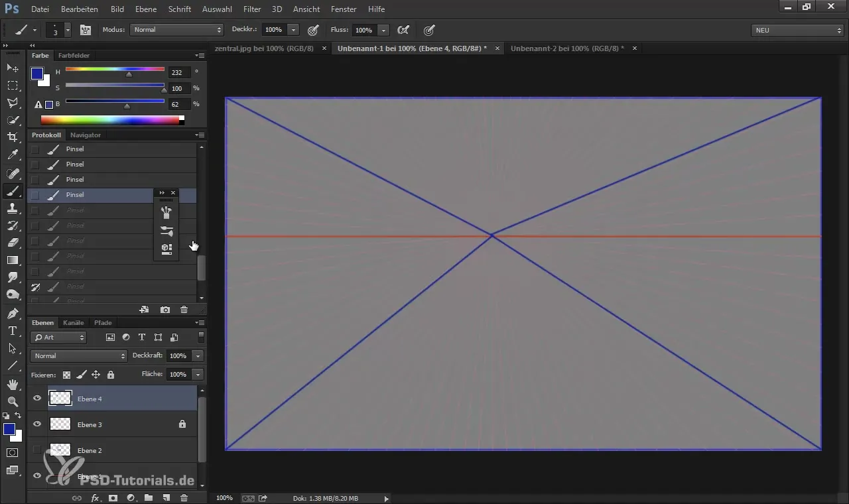Viewport: 849px width, 504px height.
Task: Switch to the Kanäle tab
Action: coord(73,323)
